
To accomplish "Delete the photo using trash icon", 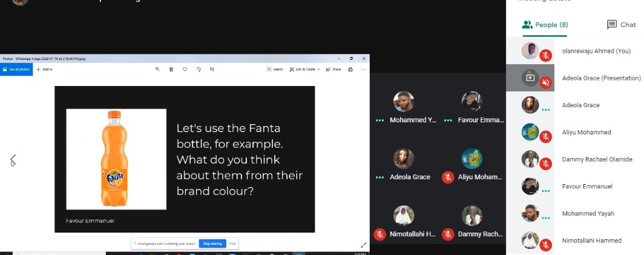I will [171, 70].
